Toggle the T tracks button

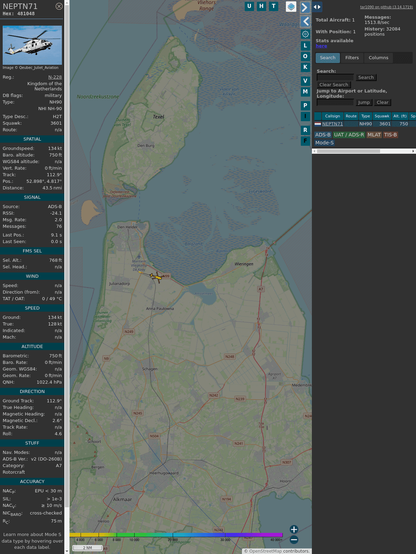point(274,6)
